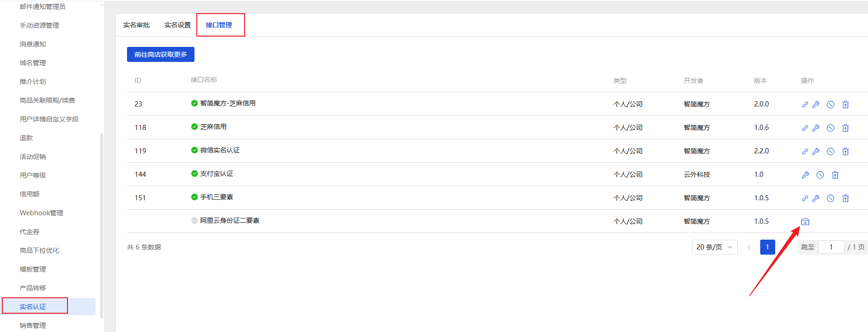The height and width of the screenshot is (332, 868).
Task: Open the 20 条/页 page size dropdown
Action: tap(714, 247)
